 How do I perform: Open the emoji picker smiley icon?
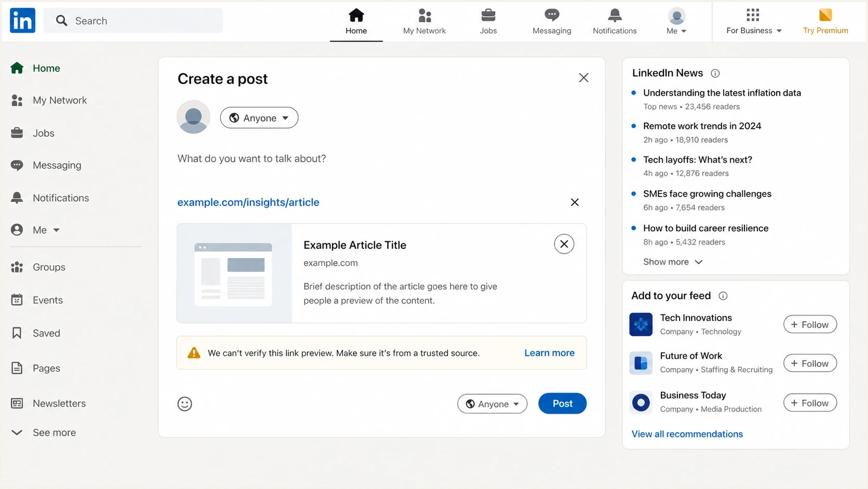click(x=185, y=404)
